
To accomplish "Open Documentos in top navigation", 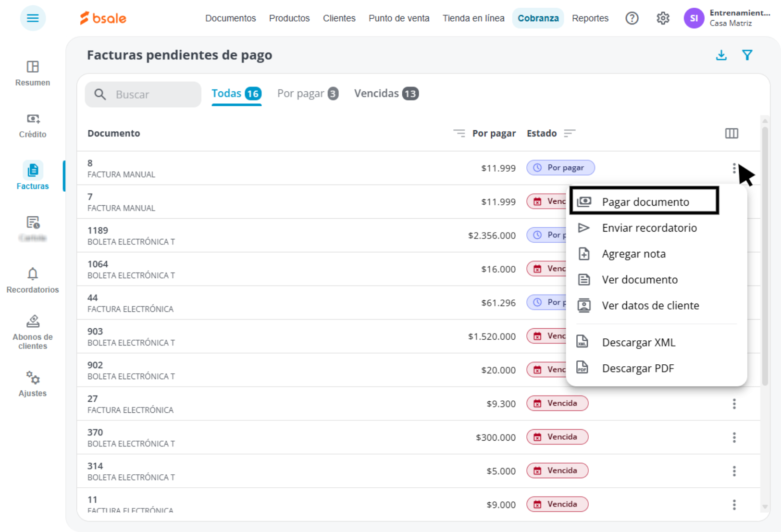I will [x=231, y=18].
